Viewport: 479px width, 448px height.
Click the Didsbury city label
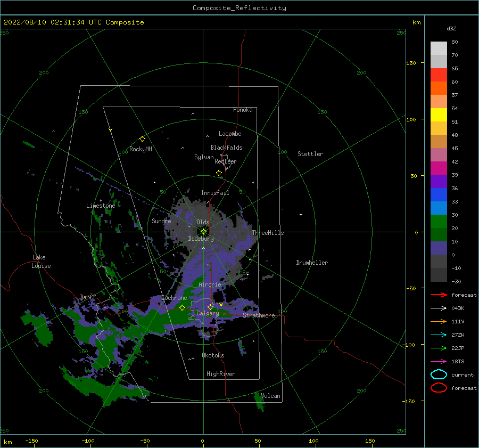tap(201, 239)
